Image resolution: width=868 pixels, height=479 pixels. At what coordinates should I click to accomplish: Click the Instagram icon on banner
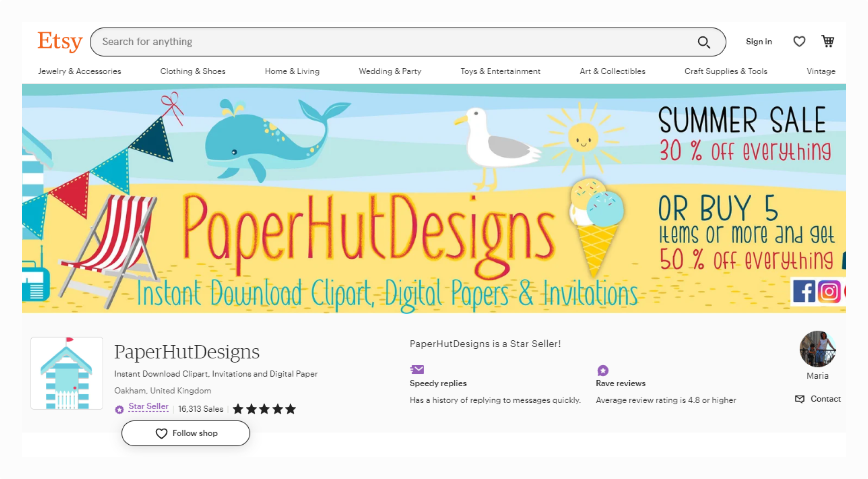[x=829, y=291]
